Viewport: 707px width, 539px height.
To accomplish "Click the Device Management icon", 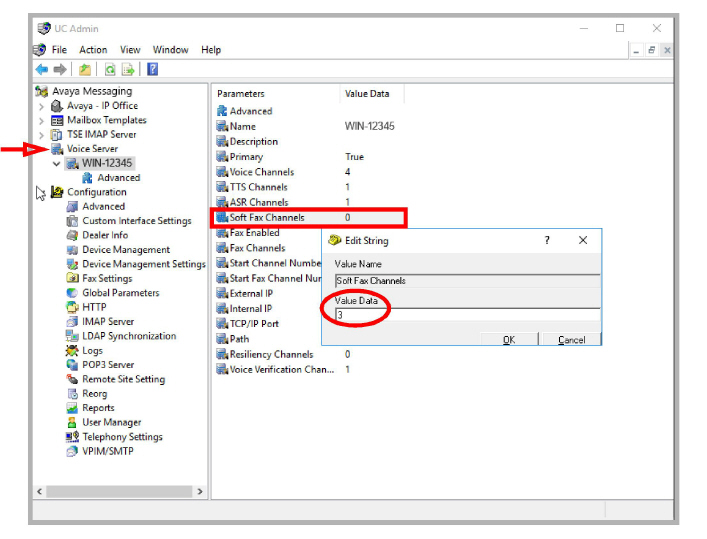I will tap(72, 250).
